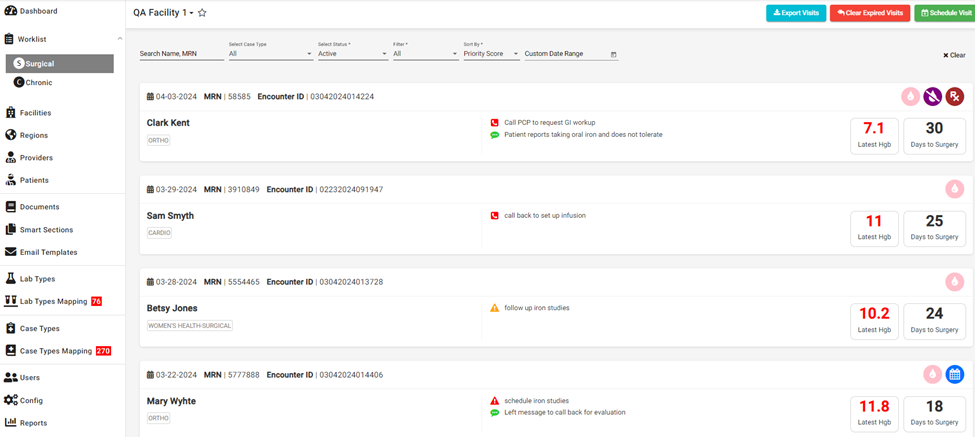
Task: Open the Select Status dropdown showing Active
Action: [x=352, y=54]
